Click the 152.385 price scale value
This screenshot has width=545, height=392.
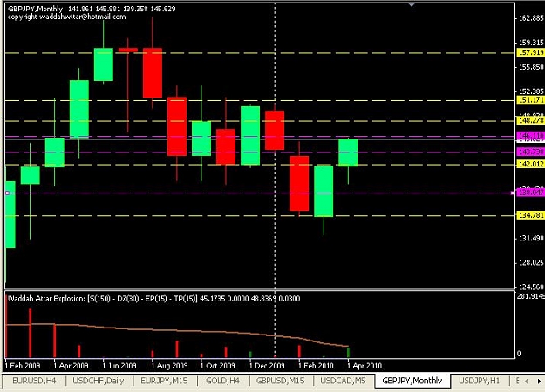point(531,91)
